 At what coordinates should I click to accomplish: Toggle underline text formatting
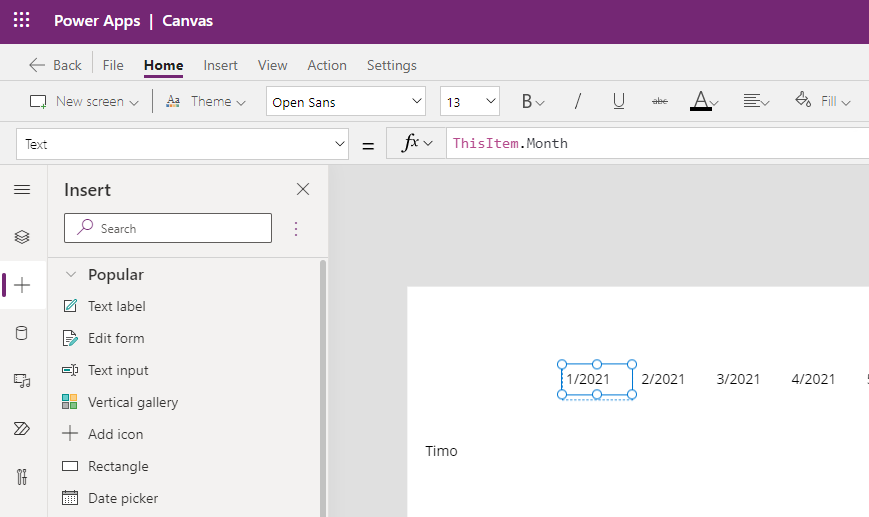coord(619,102)
